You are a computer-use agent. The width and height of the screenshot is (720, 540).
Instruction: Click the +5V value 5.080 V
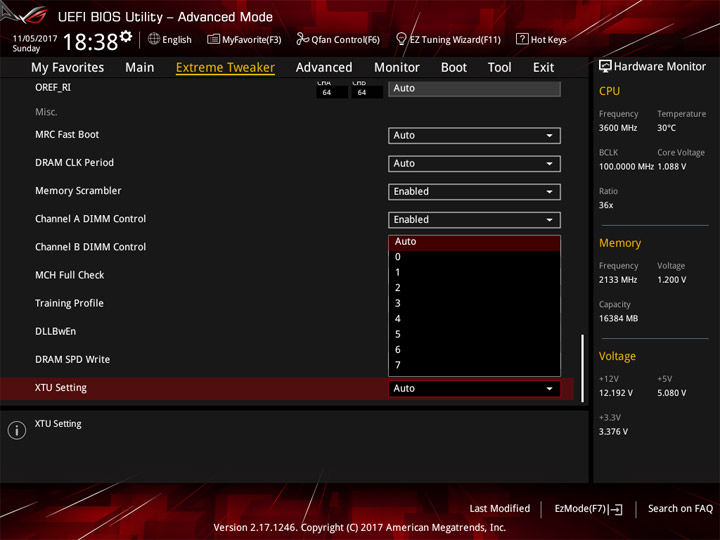pos(672,394)
